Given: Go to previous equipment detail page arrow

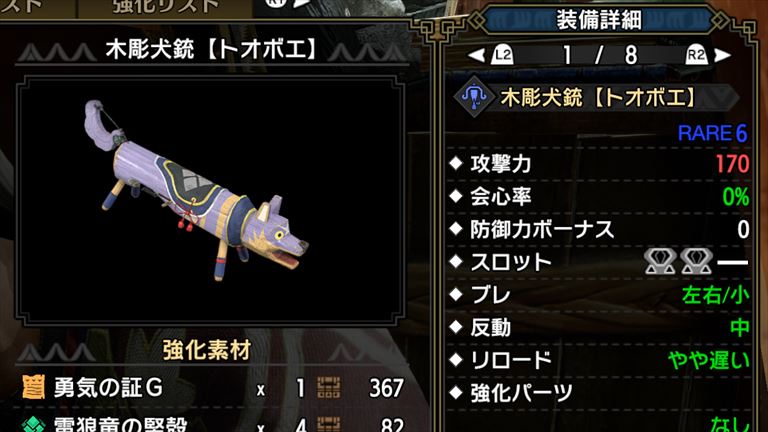Looking at the screenshot, I should (477, 55).
